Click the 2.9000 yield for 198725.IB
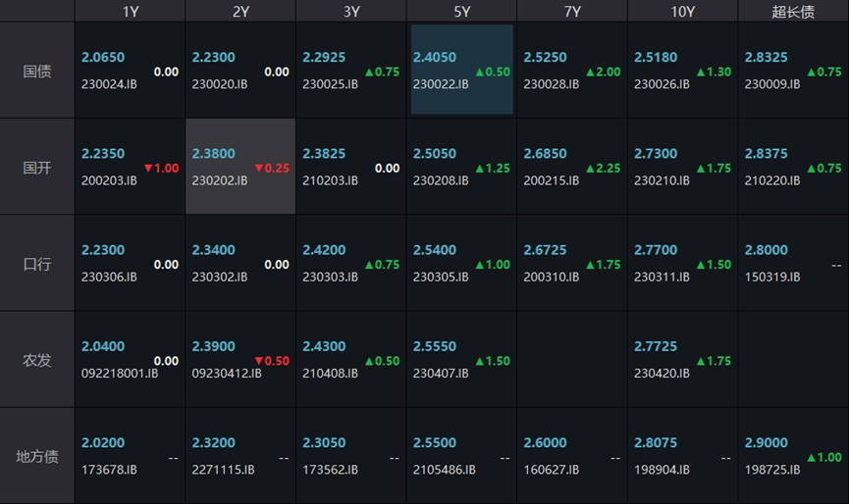 point(766,443)
